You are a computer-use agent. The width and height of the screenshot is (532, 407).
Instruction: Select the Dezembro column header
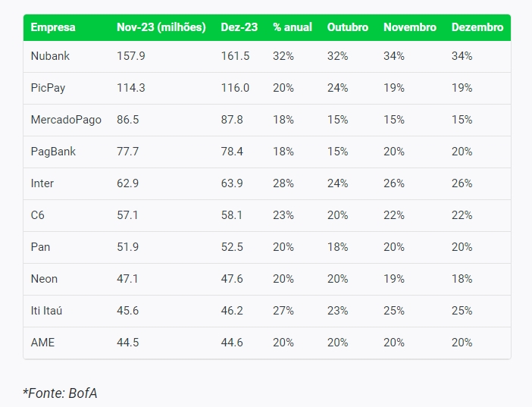[477, 27]
